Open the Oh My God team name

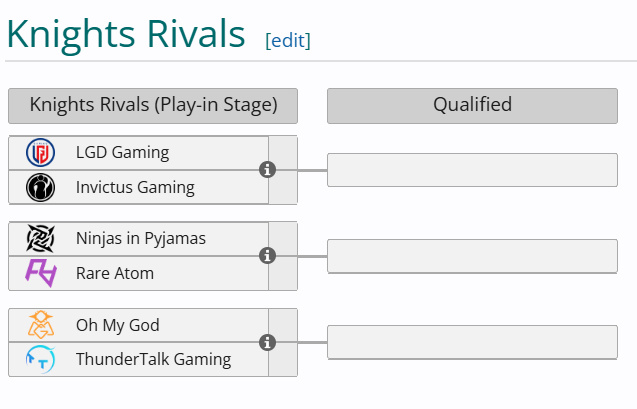118,325
